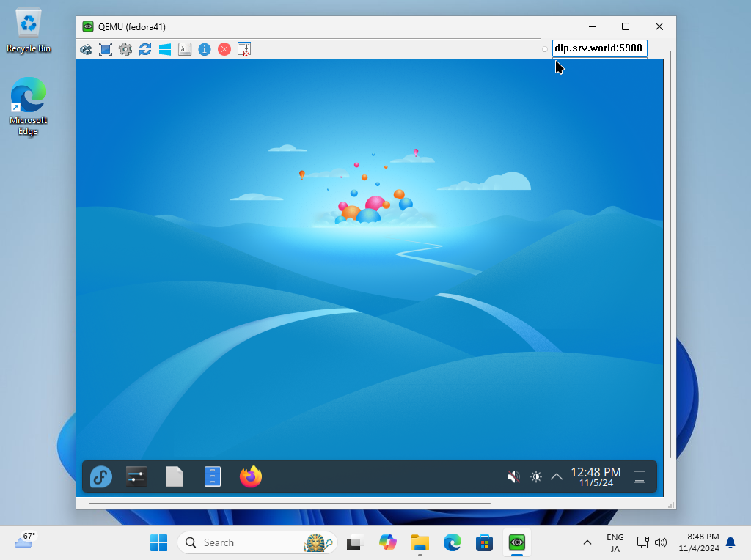Open custom key sender icon

(185, 49)
